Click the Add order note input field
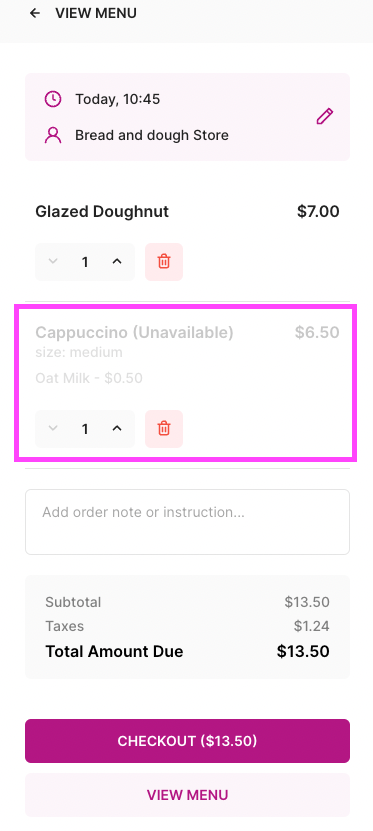Screen dimensions: 373x831 pyautogui.click(x=188, y=522)
